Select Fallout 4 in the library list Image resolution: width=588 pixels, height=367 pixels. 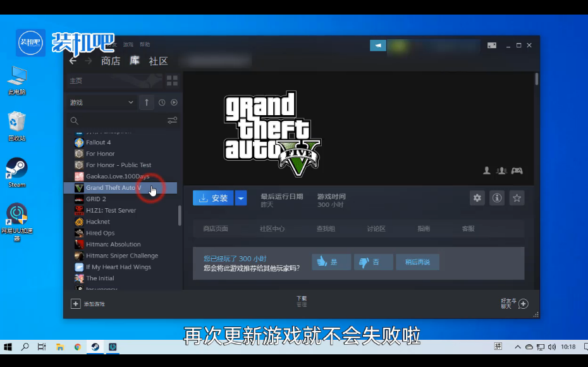[98, 142]
